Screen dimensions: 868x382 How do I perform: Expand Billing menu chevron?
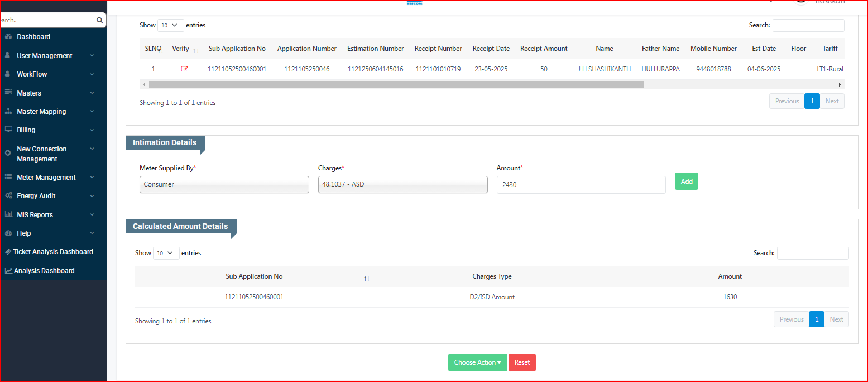coord(92,130)
